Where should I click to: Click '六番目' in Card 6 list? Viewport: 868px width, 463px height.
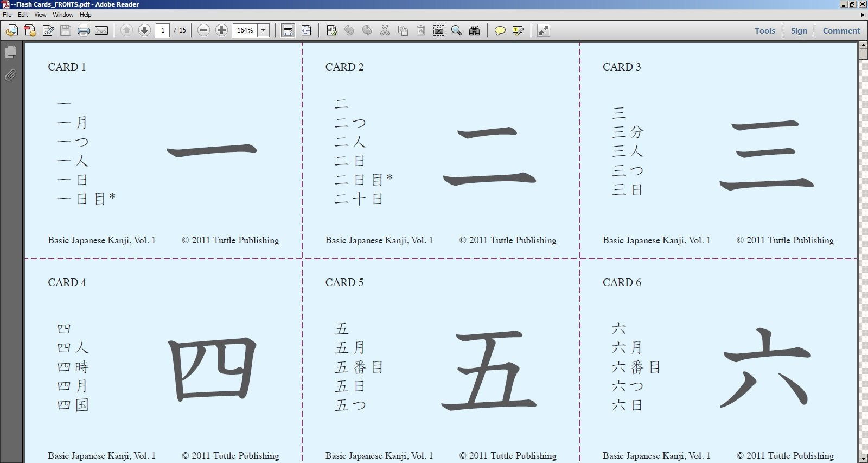636,367
